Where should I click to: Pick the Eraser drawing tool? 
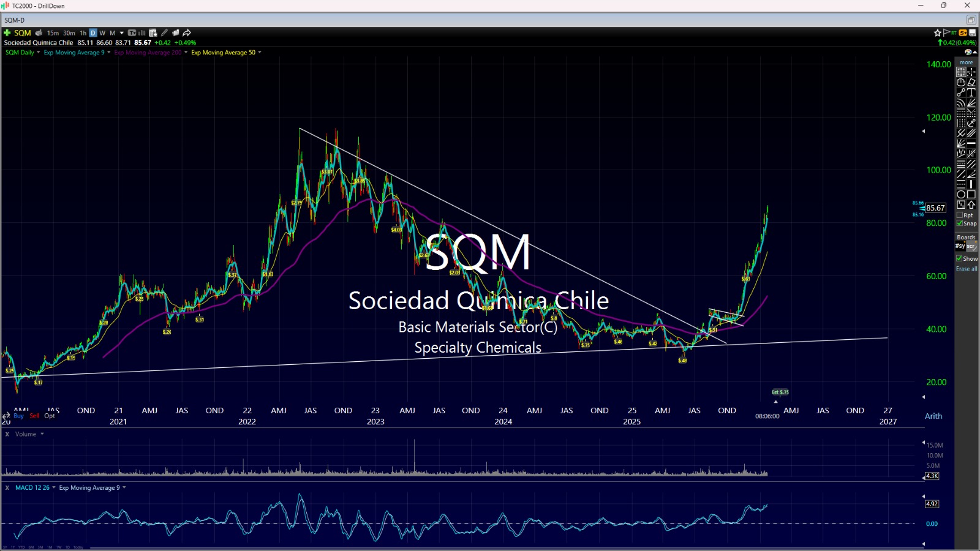tap(971, 82)
